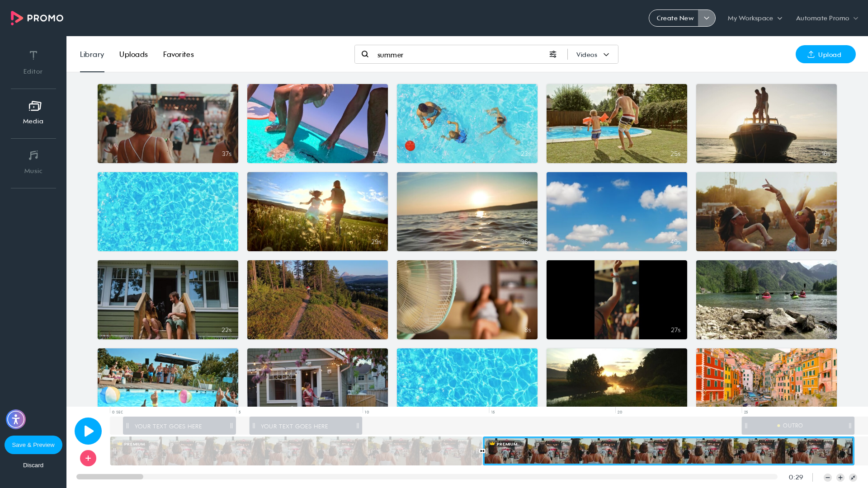
Task: Open the My Workspace menu
Action: 755,18
